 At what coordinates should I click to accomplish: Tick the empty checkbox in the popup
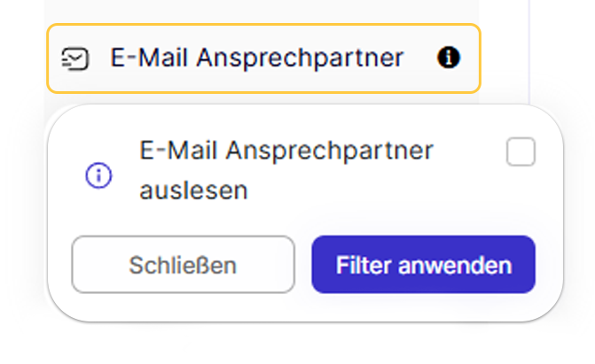[521, 152]
